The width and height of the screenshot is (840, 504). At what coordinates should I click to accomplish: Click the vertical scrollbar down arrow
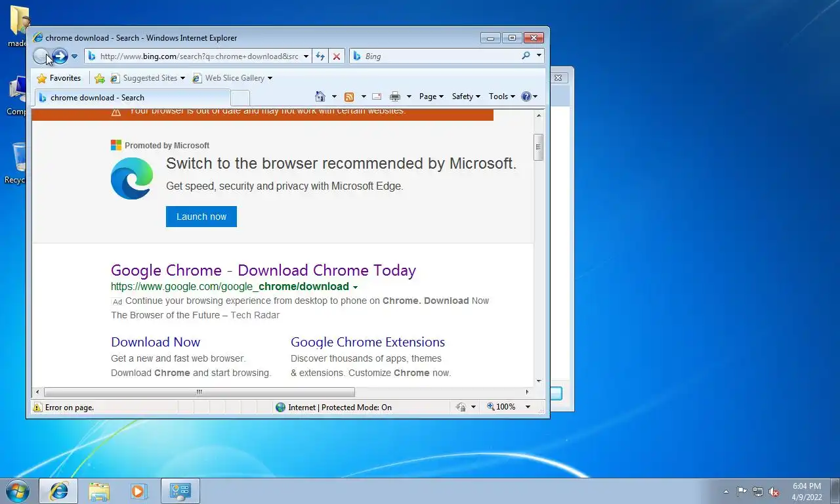coord(539,381)
